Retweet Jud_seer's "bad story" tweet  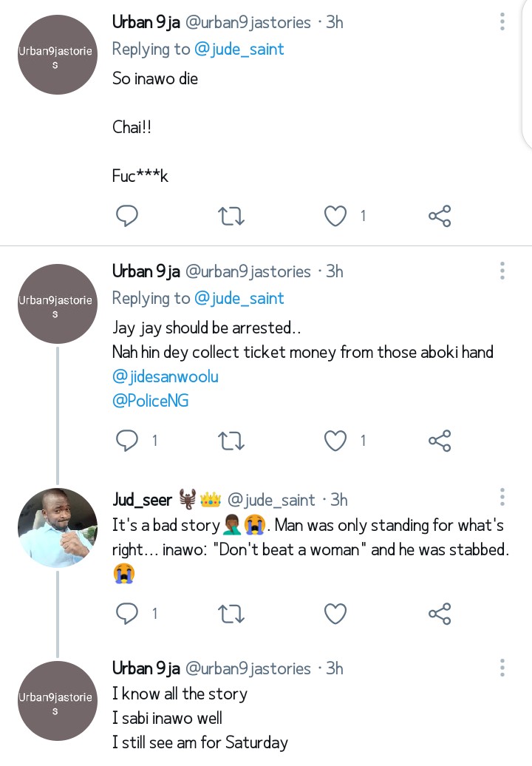[x=232, y=613]
